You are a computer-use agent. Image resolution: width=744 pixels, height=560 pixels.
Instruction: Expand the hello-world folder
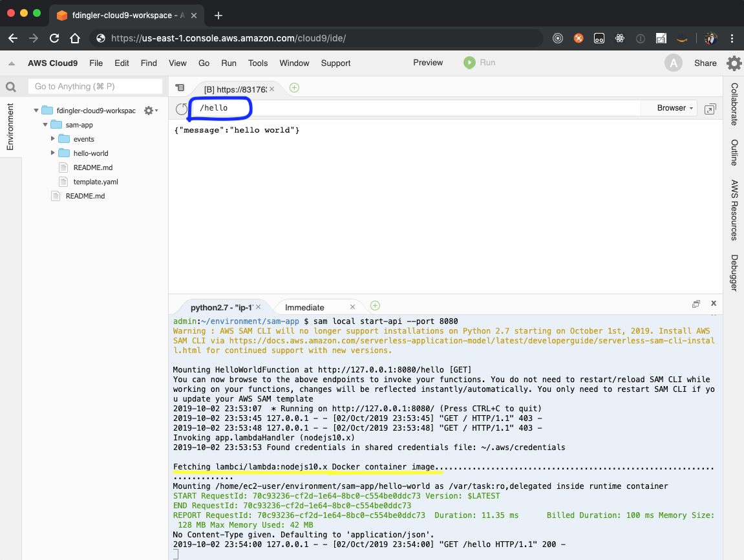52,153
